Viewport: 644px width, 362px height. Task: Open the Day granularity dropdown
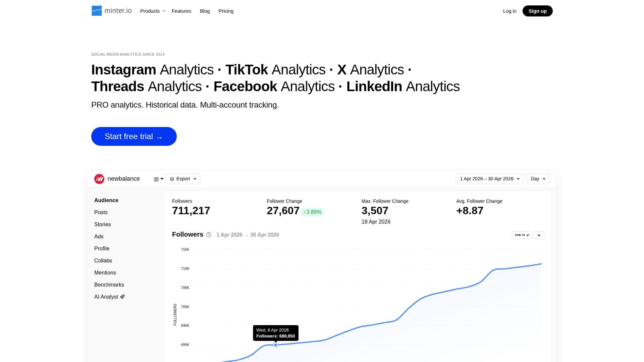coord(538,179)
